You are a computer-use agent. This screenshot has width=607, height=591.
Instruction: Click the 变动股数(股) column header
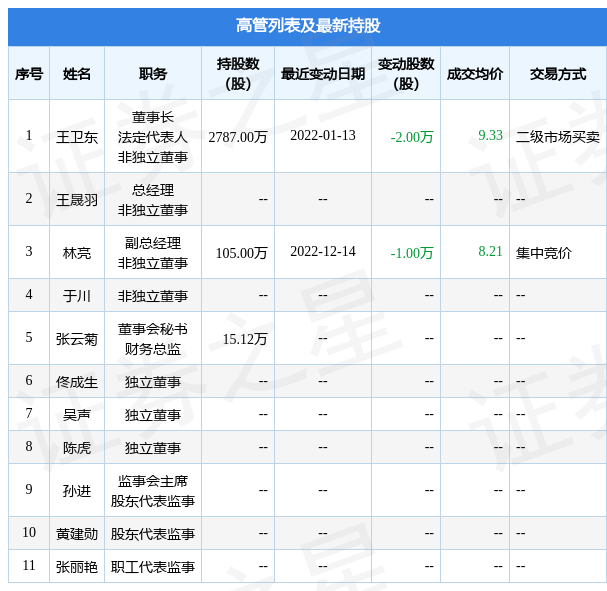pos(406,74)
